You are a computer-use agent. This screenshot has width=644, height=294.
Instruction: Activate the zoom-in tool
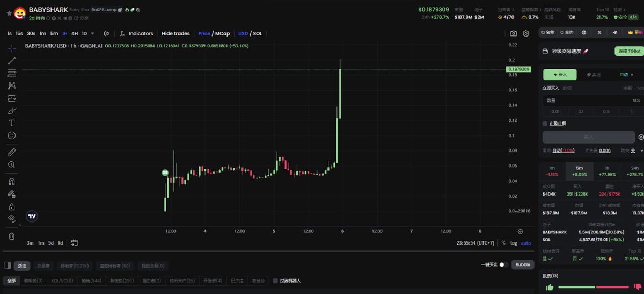click(x=12, y=164)
